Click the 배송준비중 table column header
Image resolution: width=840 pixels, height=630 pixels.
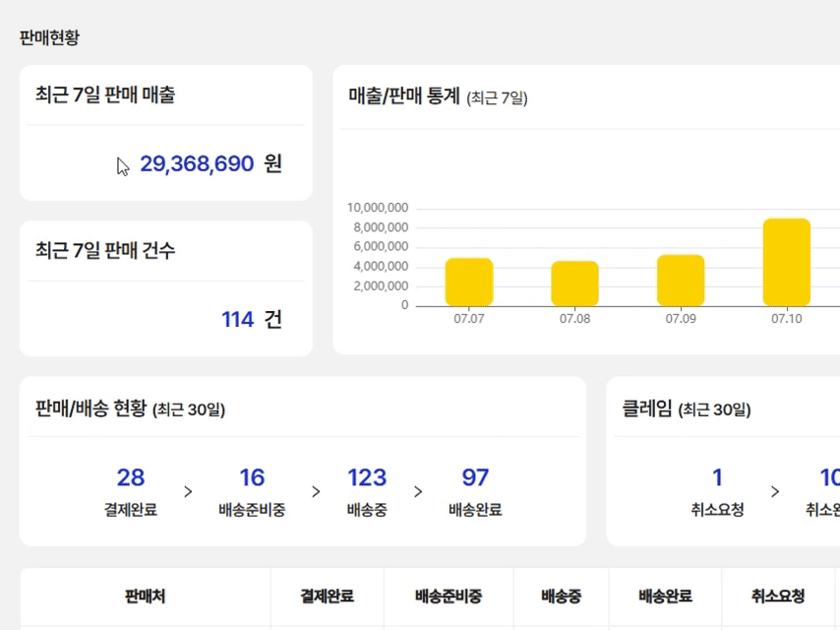[x=449, y=597]
